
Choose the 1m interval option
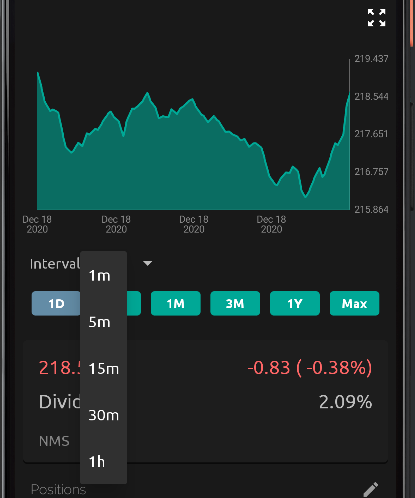103,276
